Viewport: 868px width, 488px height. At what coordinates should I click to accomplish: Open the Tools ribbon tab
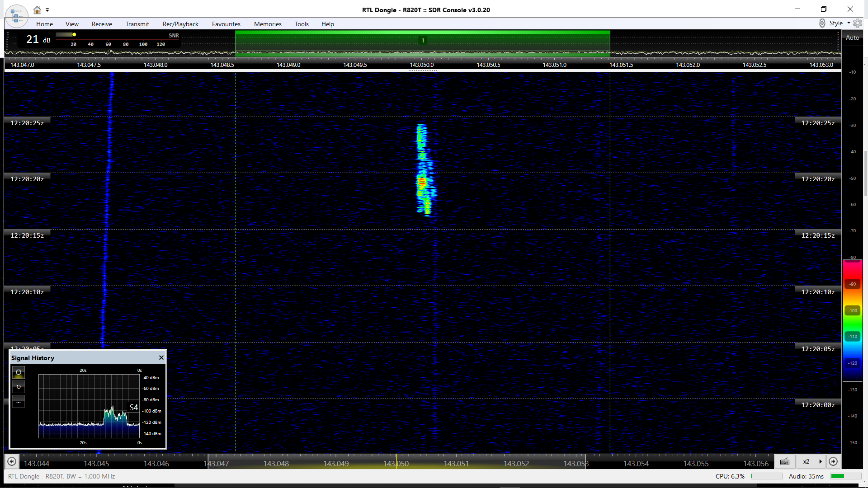[302, 24]
